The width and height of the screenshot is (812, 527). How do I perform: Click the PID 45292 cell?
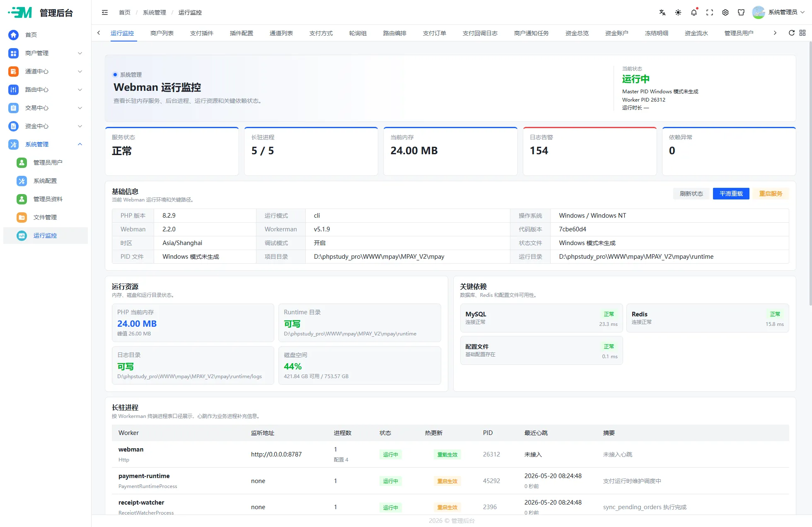tap(491, 481)
